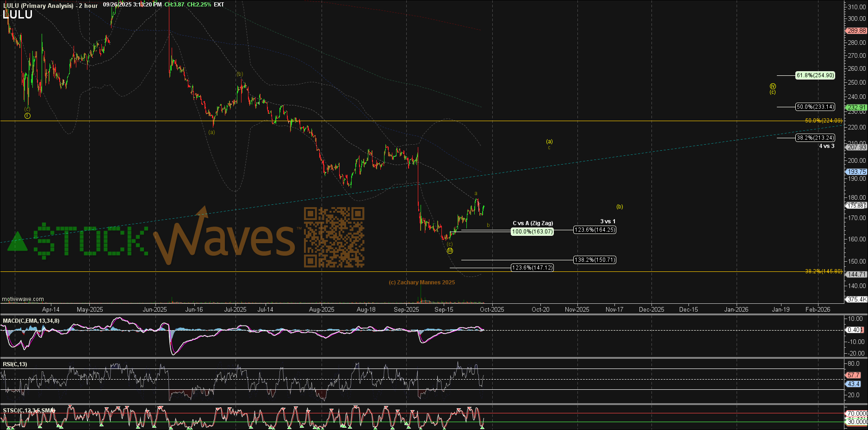Click the Oct-2025 date on time axis
Screen dimensions: 868x430
tap(492, 309)
